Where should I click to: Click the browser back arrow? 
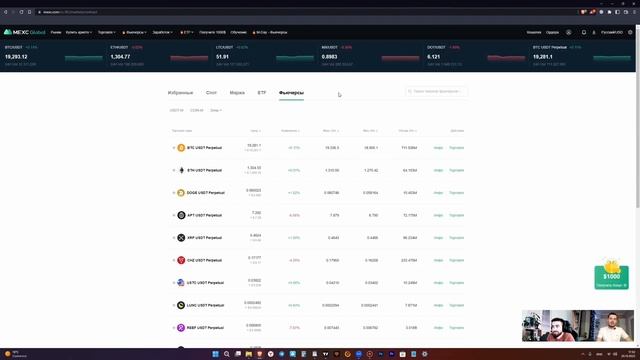(x=6, y=12)
